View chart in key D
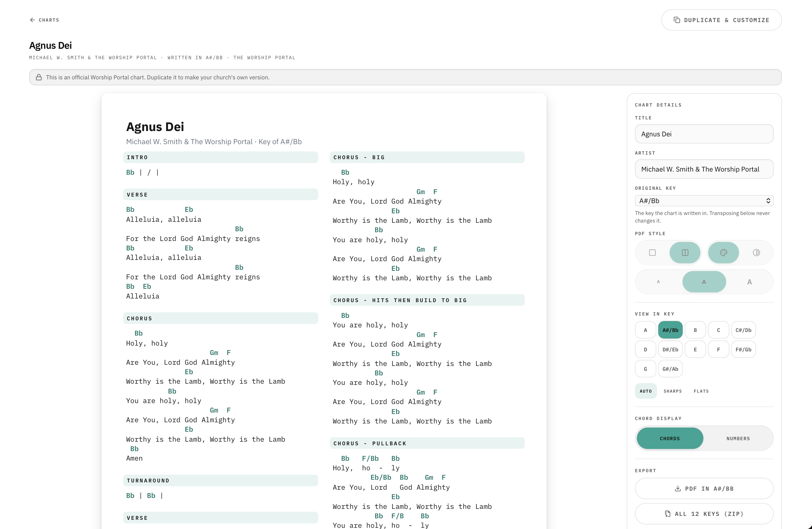The image size is (812, 529). 645,349
